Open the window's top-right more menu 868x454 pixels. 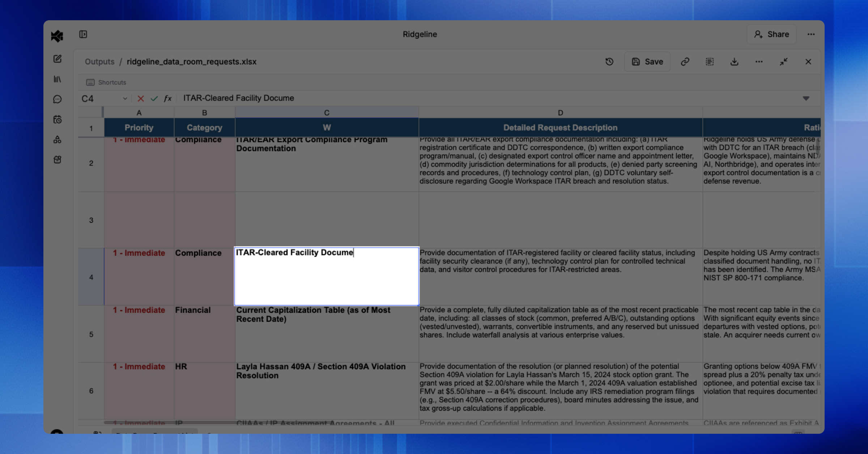tap(811, 34)
